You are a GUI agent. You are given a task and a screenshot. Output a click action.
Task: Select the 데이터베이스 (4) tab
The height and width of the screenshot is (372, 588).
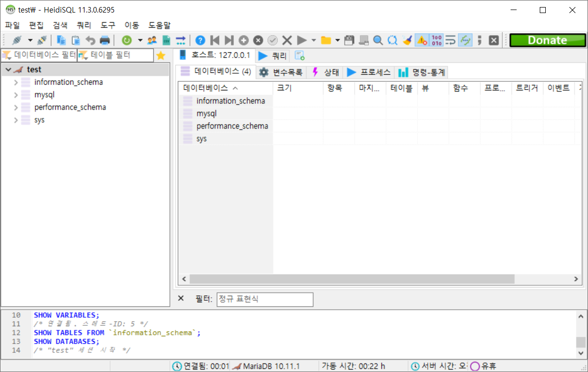click(216, 71)
